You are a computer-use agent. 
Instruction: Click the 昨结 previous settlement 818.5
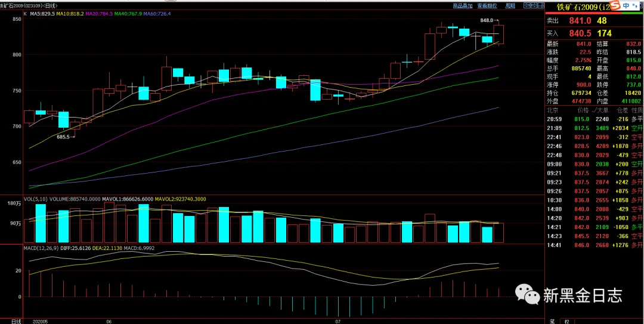click(x=634, y=53)
